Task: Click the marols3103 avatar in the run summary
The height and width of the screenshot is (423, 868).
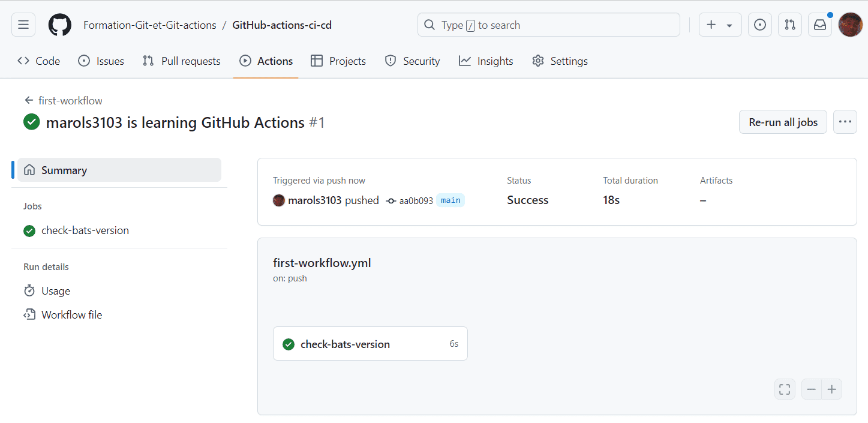Action: [279, 200]
